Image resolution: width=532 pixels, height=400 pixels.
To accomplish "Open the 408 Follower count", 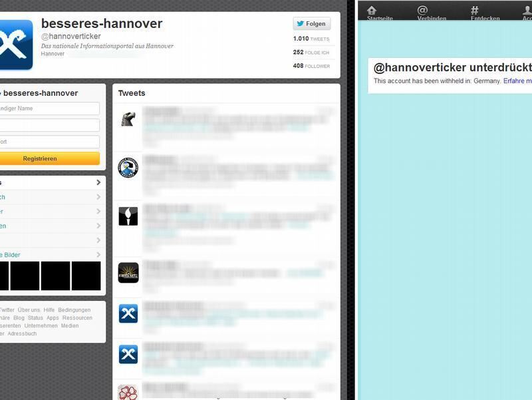I will pyautogui.click(x=311, y=66).
